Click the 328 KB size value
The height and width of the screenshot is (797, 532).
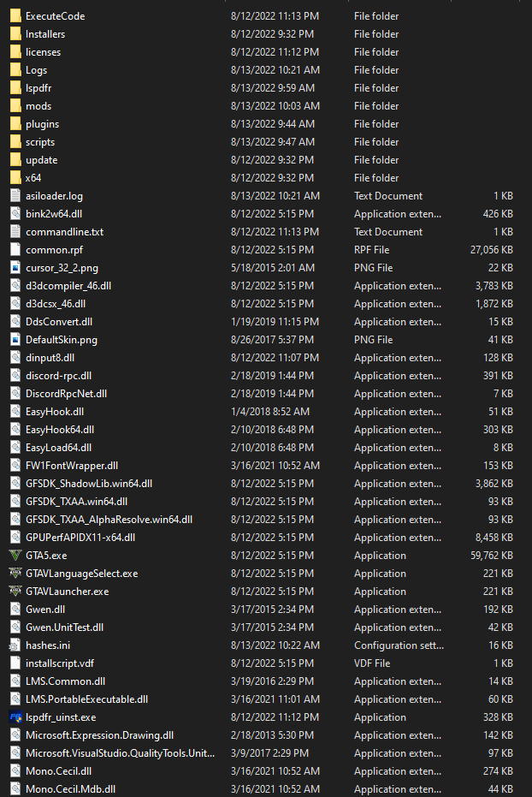tap(498, 717)
